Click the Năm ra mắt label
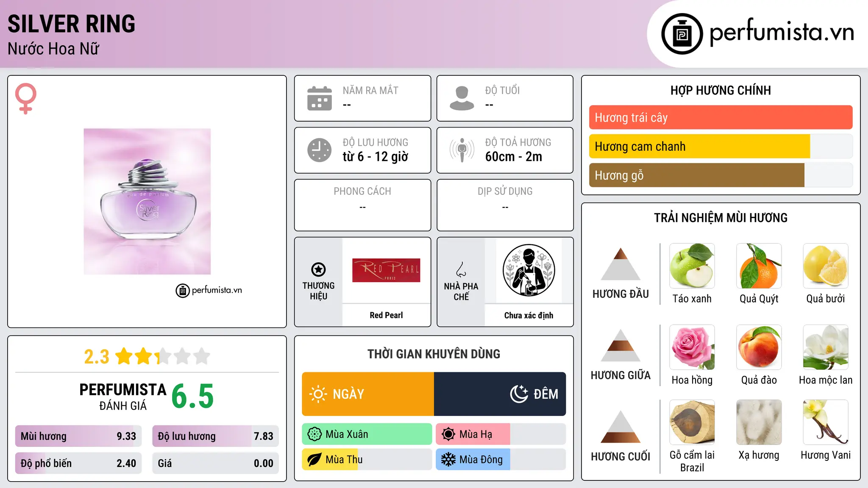The height and width of the screenshot is (488, 868). (370, 90)
